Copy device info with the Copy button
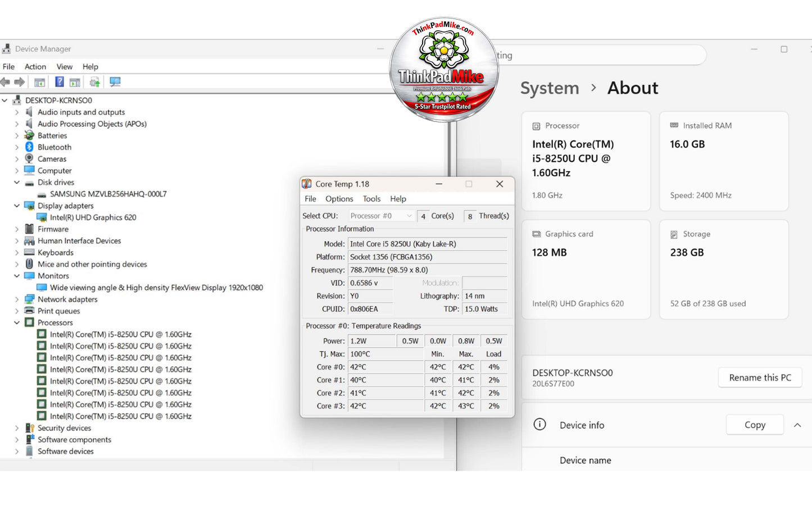 pyautogui.click(x=755, y=425)
